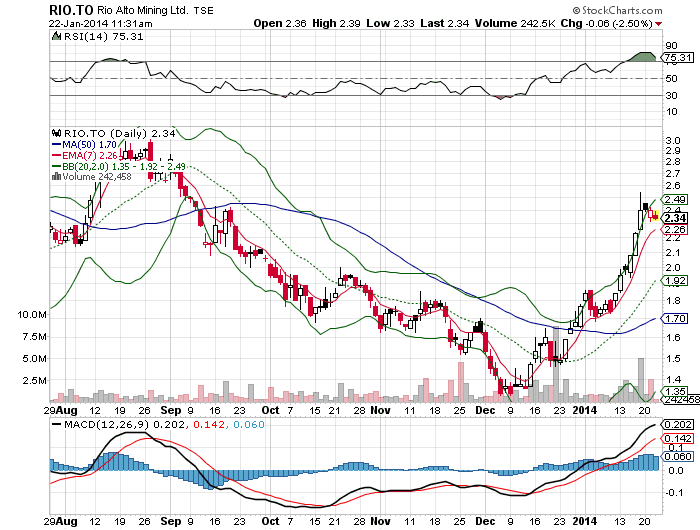Click the volume bars icon in legend

tap(56, 176)
